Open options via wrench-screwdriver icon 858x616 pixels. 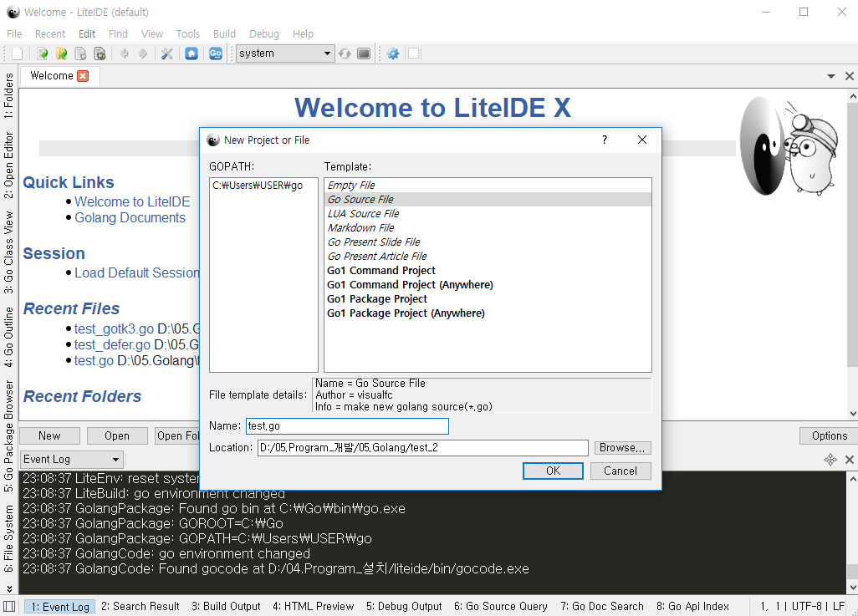point(167,53)
